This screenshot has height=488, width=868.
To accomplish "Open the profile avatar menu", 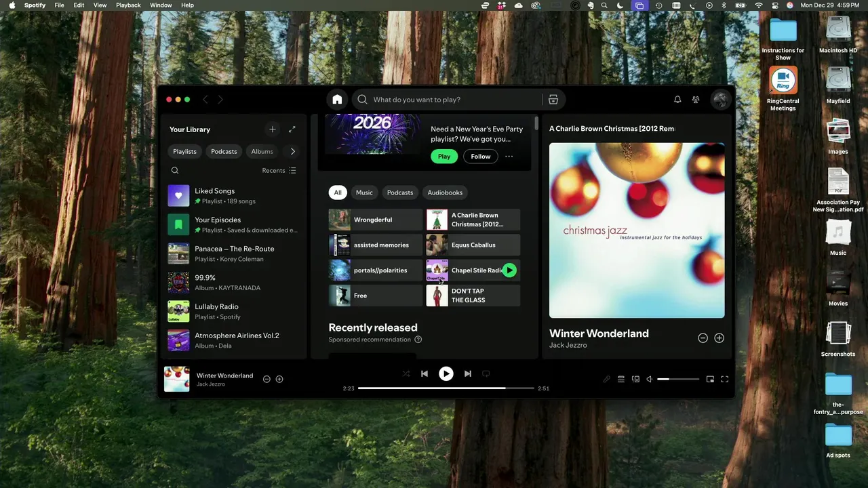I will [720, 100].
